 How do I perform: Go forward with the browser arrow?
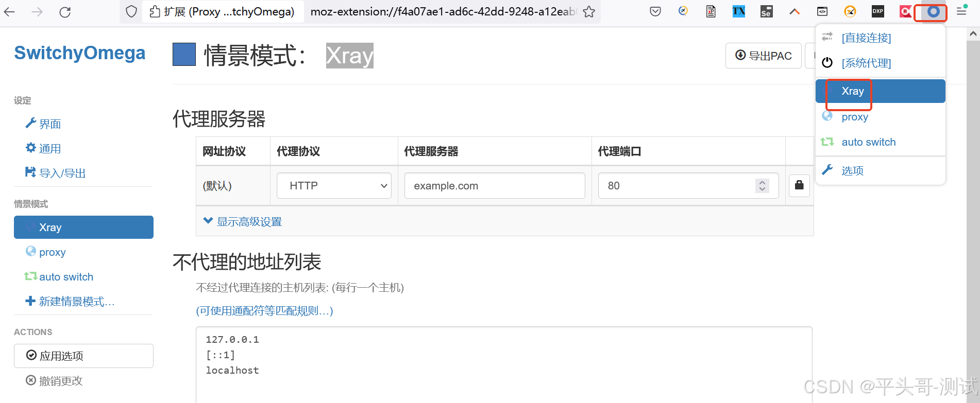coord(37,12)
